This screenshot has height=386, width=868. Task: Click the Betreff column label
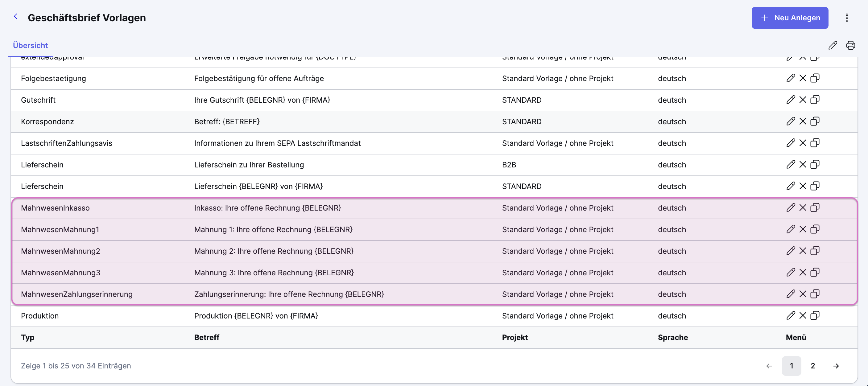[x=207, y=337]
